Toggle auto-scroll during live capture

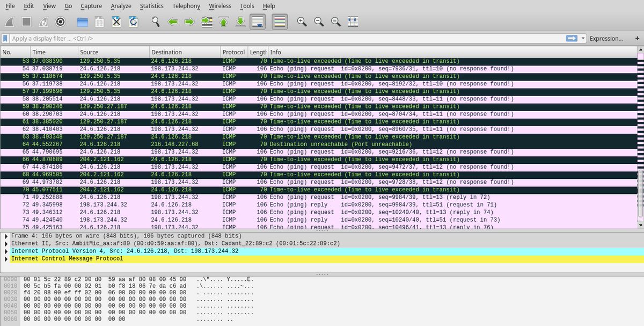pyautogui.click(x=258, y=22)
